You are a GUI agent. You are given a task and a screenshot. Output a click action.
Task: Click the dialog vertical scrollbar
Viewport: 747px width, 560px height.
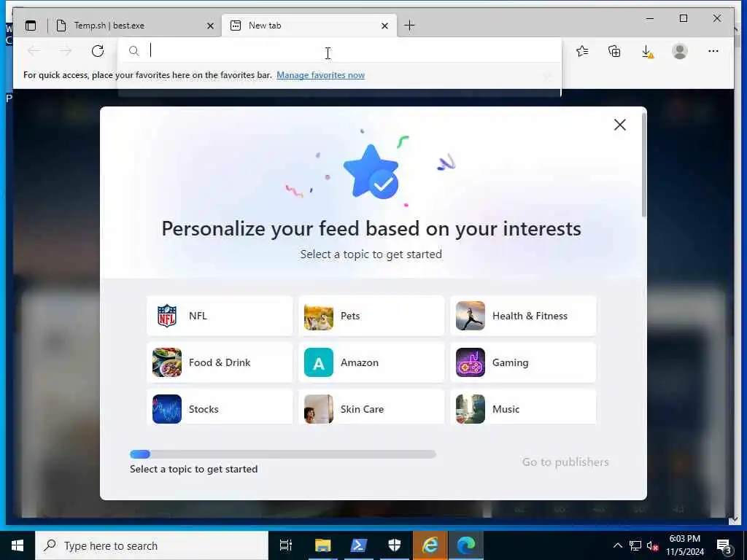pyautogui.click(x=644, y=164)
